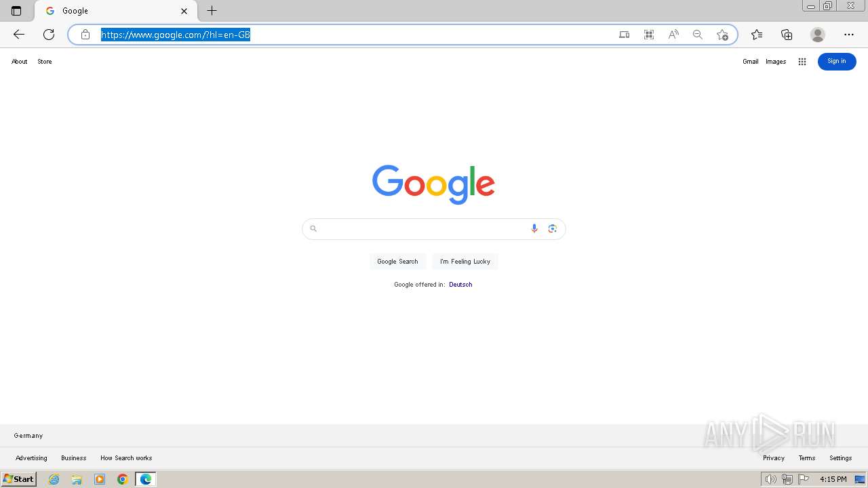The height and width of the screenshot is (488, 868).
Task: Search by image with Lens icon
Action: 553,228
